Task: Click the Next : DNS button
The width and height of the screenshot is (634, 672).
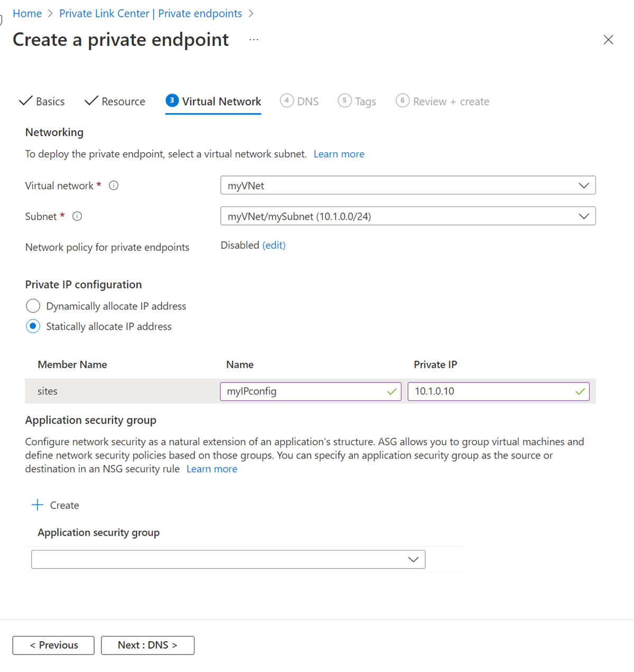Action: 147,645
